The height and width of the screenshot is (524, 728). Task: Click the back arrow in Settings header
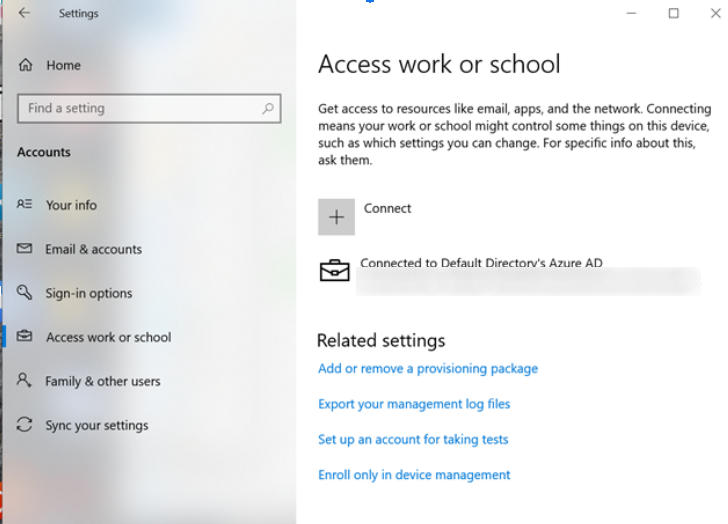[x=24, y=13]
